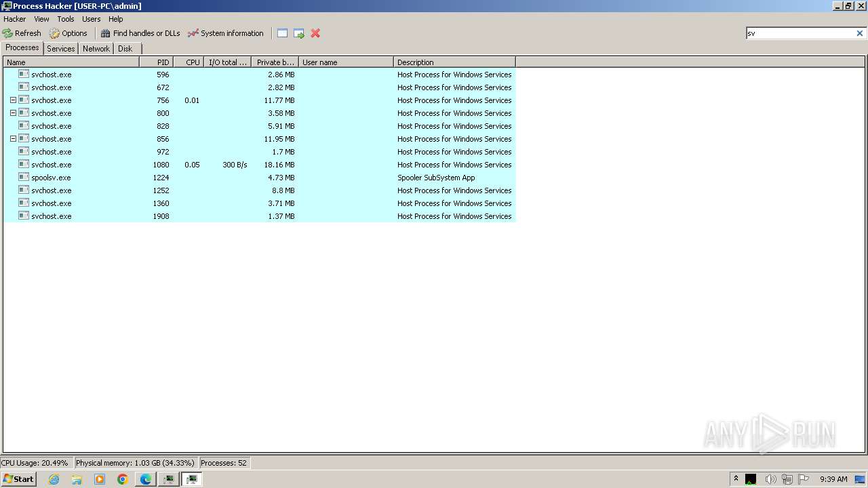Select svchost.exe with PID 1360

260,203
